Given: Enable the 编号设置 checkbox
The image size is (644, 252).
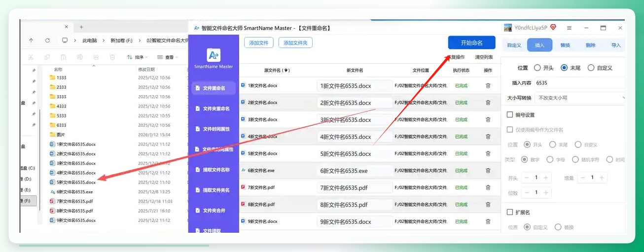Looking at the screenshot, I should [510, 114].
